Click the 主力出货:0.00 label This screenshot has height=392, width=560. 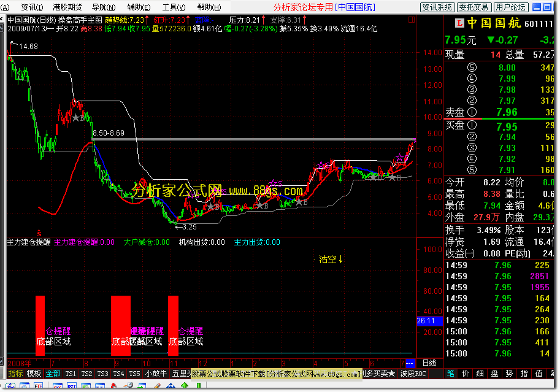[257, 242]
